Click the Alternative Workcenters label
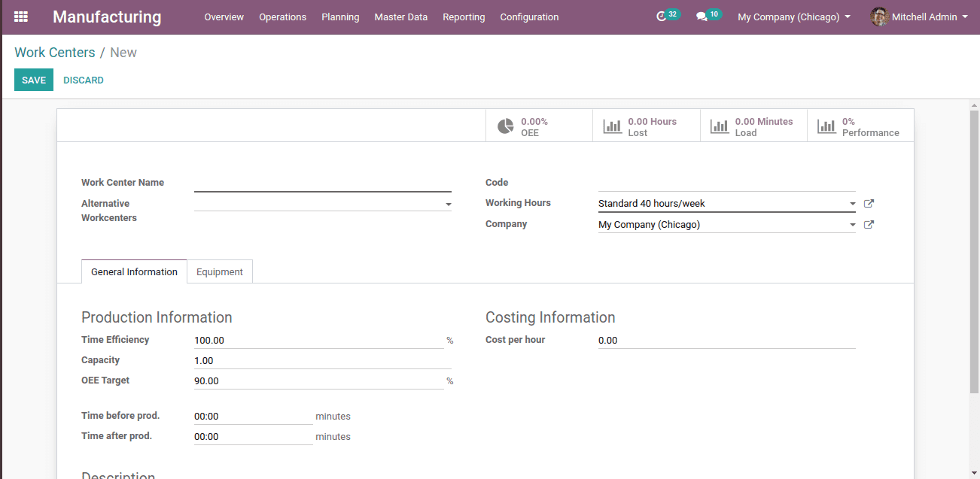Viewport: 980px width, 479px height. (x=109, y=211)
